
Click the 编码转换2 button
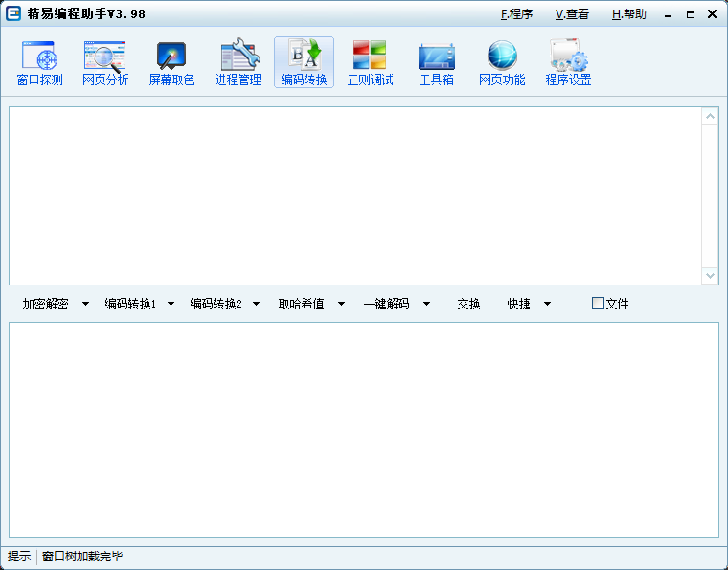(216, 304)
